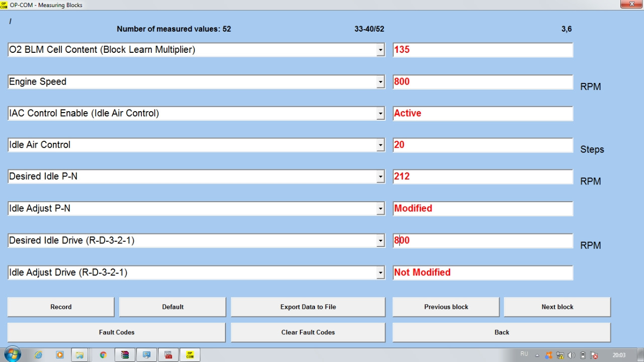This screenshot has height=362, width=644.
Task: Open the Avast antivirus tray icon
Action: coord(548,355)
